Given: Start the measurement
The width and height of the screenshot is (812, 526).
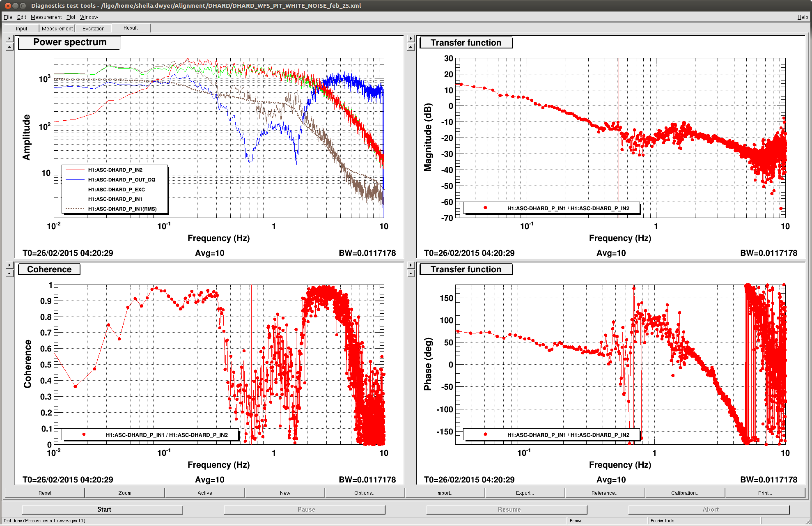Looking at the screenshot, I should click(103, 509).
